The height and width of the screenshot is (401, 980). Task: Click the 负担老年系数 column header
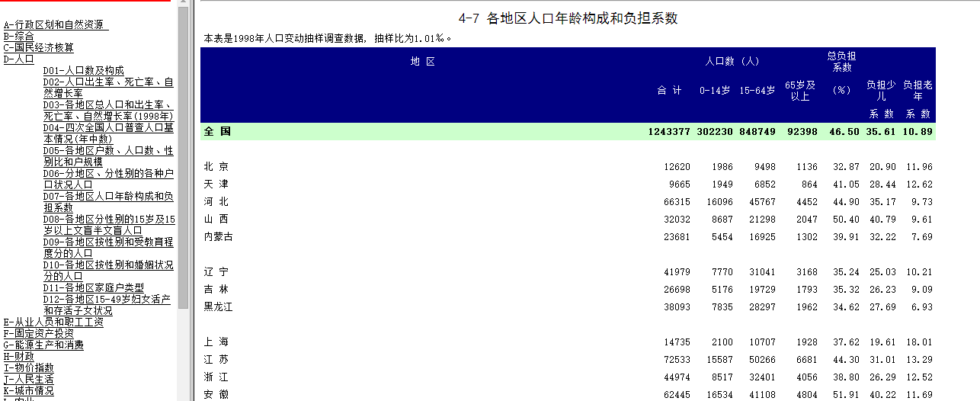click(x=918, y=99)
